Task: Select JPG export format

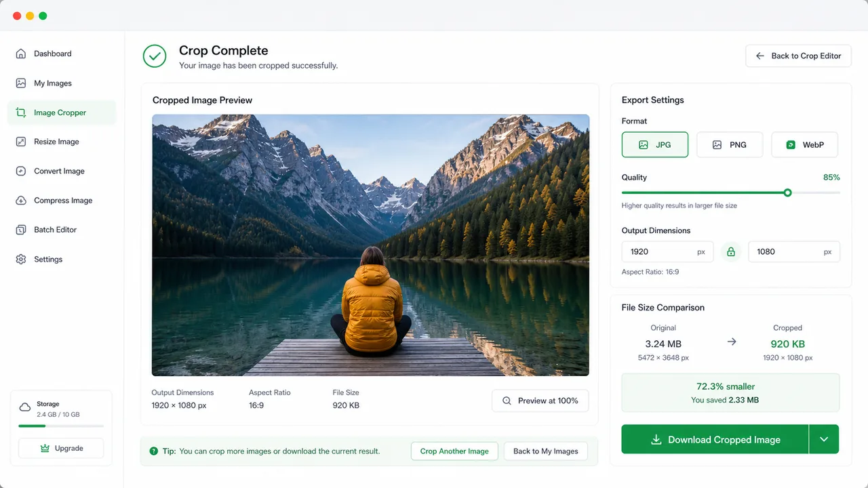Action: coord(655,145)
